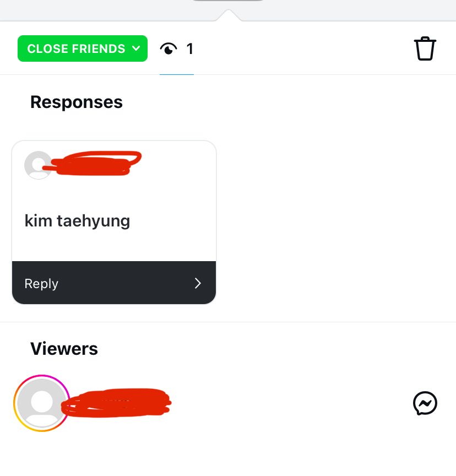The width and height of the screenshot is (456, 476).
Task: Click the eye viewers icon
Action: pos(169,48)
